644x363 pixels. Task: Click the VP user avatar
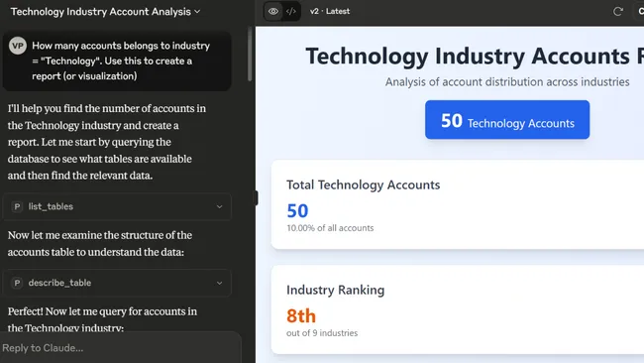[18, 46]
